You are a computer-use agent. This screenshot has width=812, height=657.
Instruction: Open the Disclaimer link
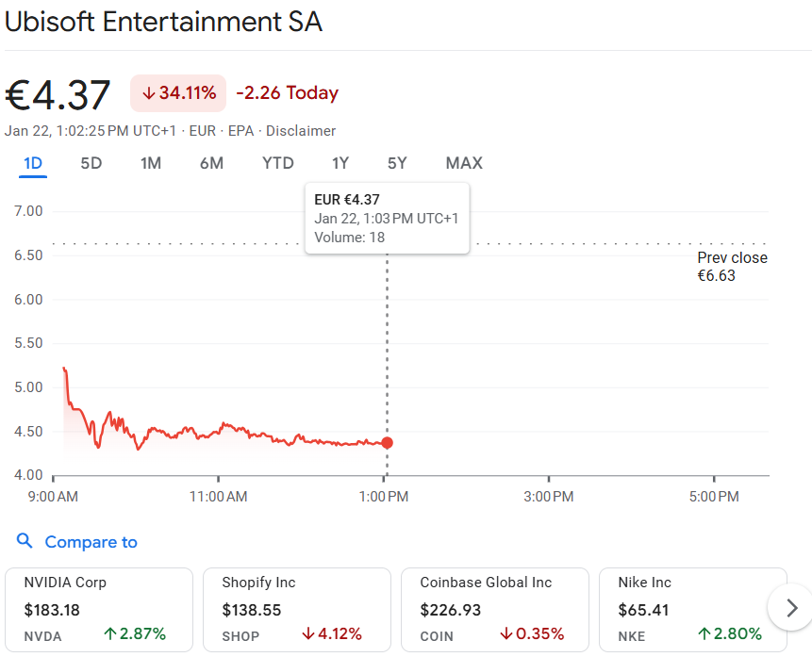(x=301, y=131)
